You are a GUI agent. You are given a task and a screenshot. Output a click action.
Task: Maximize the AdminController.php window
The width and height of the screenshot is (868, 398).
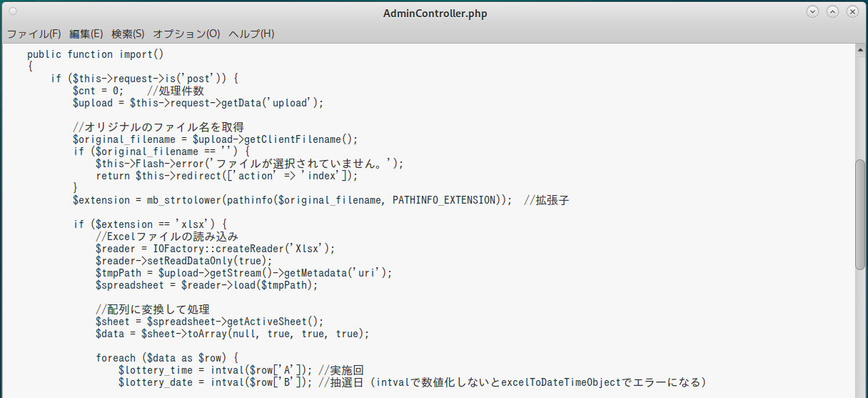click(832, 12)
